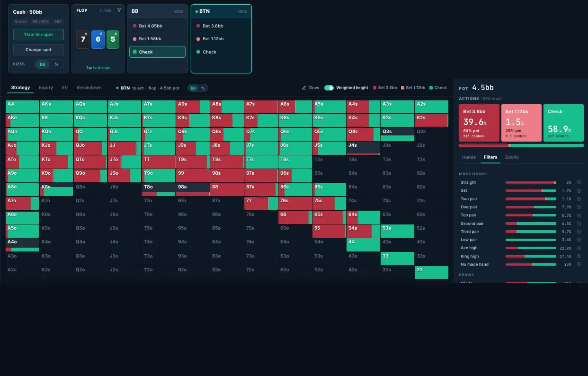Click the ban icon for Low pair
Viewport: 588px width, 376px height.
coord(579,240)
